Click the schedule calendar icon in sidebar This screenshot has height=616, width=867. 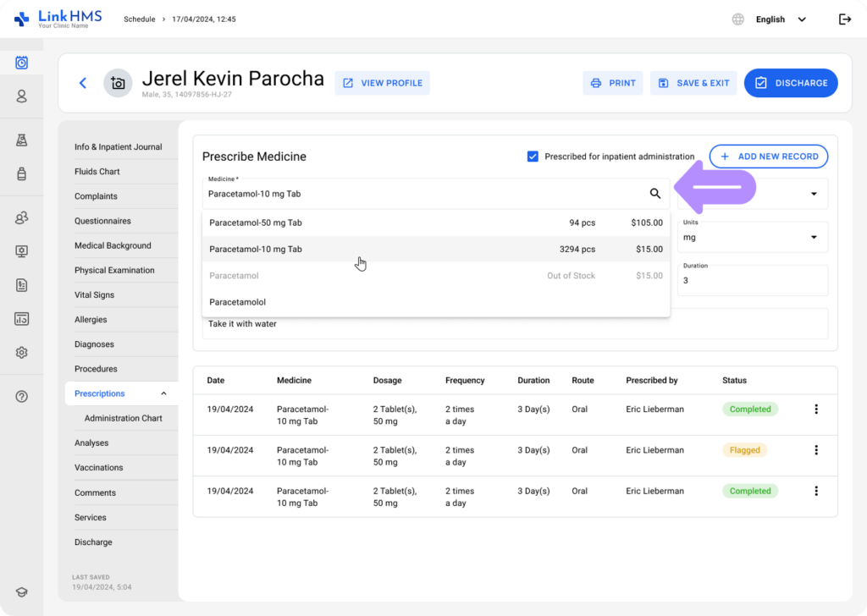(x=22, y=63)
